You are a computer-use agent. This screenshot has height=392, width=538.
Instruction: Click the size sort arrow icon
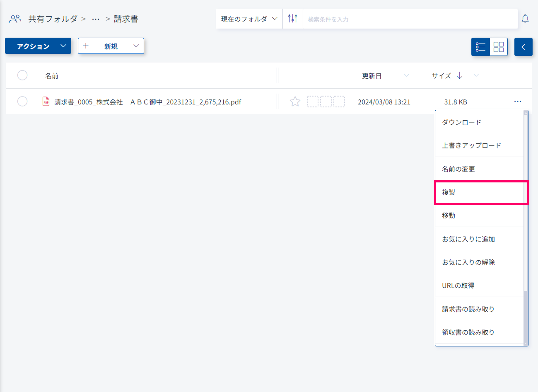[x=459, y=75]
